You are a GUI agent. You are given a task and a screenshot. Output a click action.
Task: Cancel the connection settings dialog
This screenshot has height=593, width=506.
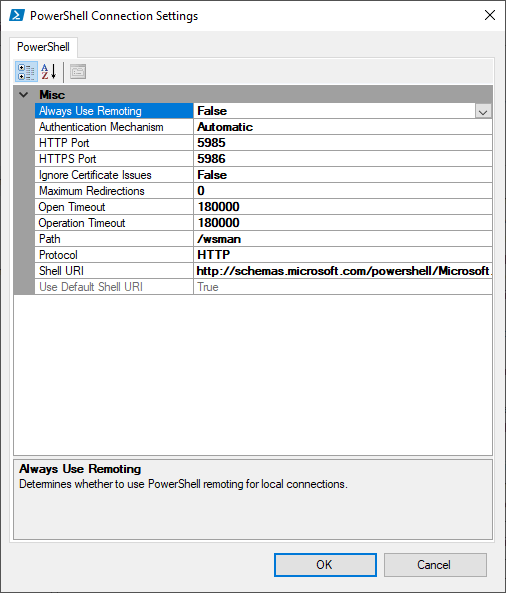[435, 565]
